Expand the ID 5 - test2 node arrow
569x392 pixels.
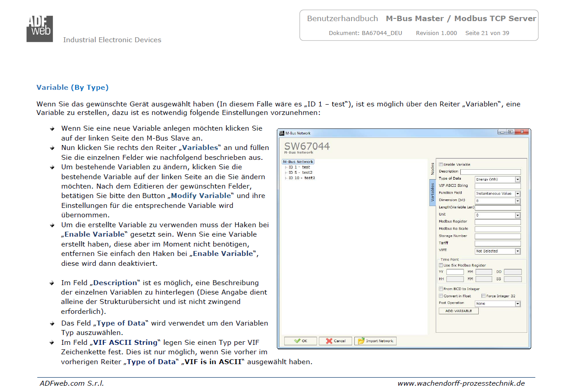[x=286, y=173]
